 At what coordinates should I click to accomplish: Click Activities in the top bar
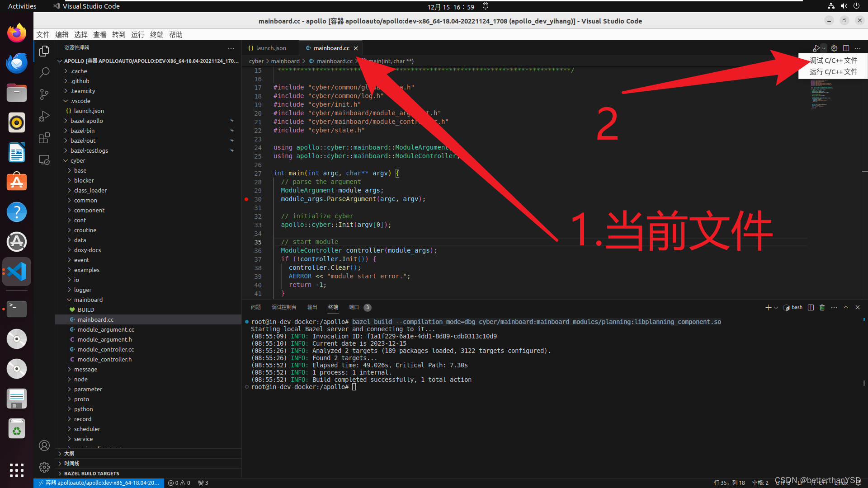22,6
